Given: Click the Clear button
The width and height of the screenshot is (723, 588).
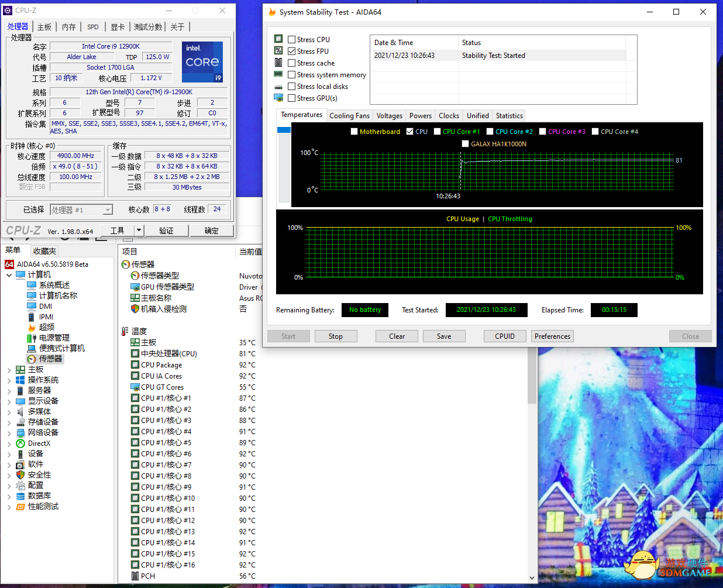Looking at the screenshot, I should click(x=397, y=336).
